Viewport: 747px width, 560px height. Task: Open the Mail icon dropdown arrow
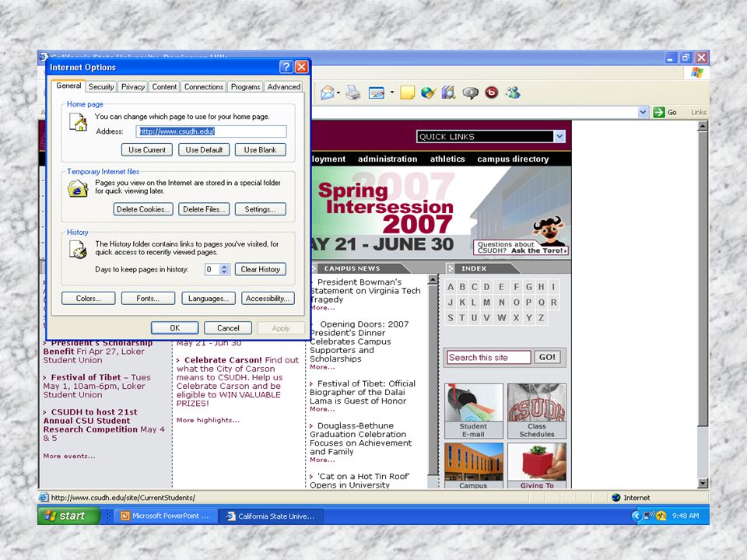click(x=338, y=93)
